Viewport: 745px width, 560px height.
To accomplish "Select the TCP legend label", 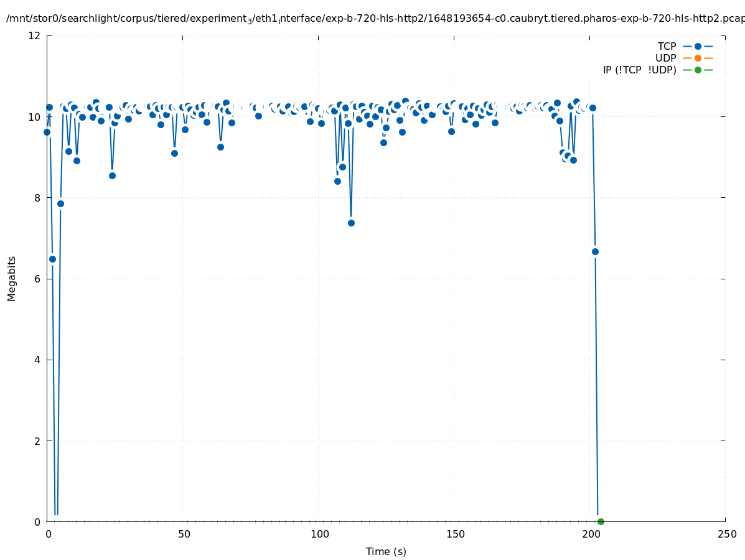I will pos(667,46).
